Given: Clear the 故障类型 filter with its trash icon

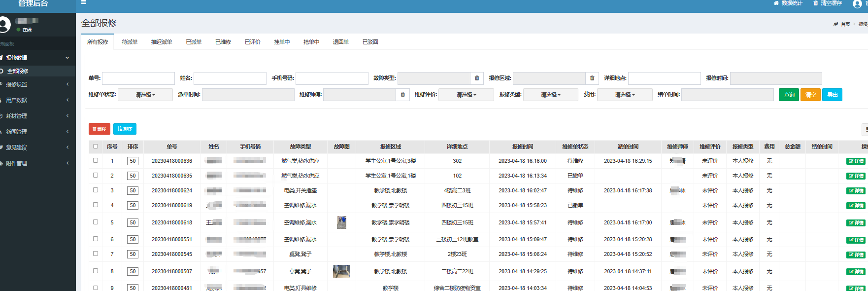Looking at the screenshot, I should [x=477, y=78].
